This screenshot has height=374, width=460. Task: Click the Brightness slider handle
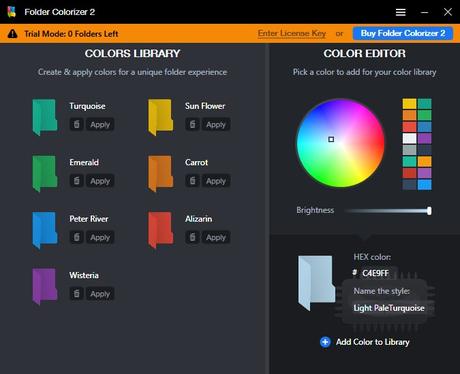coord(429,211)
